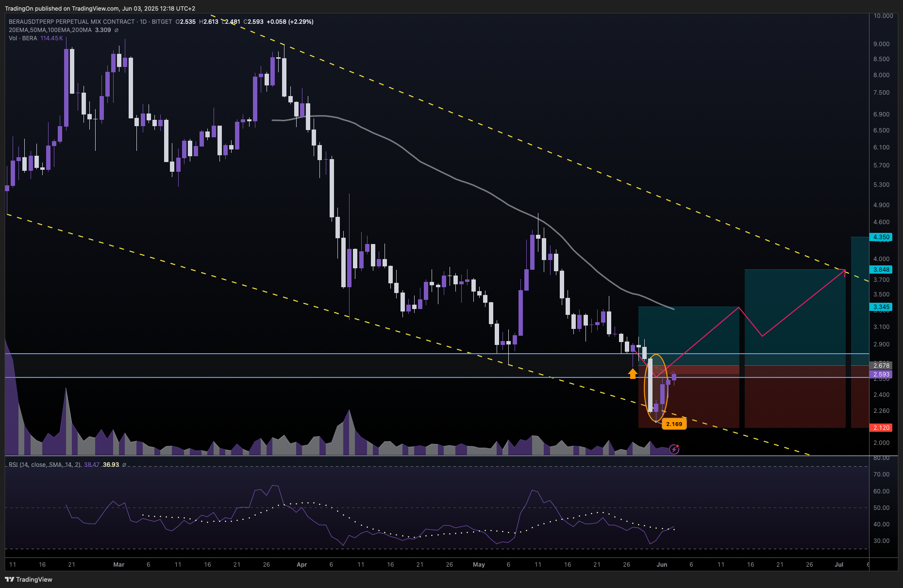Click the Jun label on time axis
The height and width of the screenshot is (588, 903).
click(x=662, y=565)
